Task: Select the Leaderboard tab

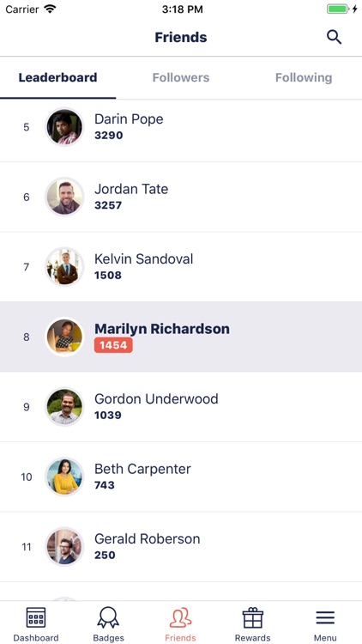Action: coord(57,77)
